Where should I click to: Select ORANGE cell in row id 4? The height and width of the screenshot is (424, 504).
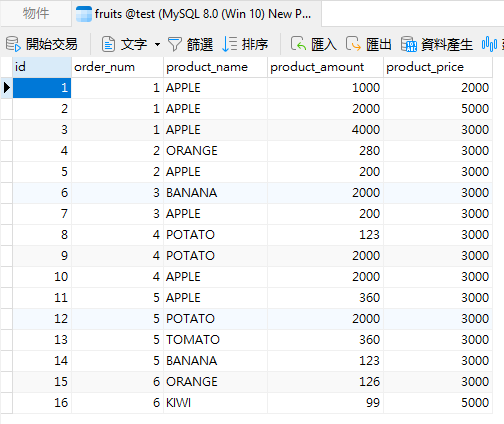pos(215,151)
